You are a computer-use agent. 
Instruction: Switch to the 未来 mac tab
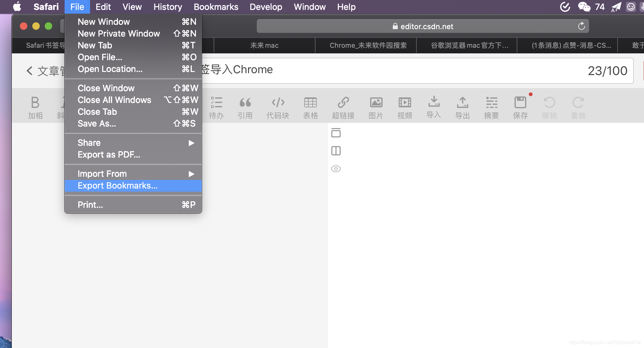(x=264, y=45)
